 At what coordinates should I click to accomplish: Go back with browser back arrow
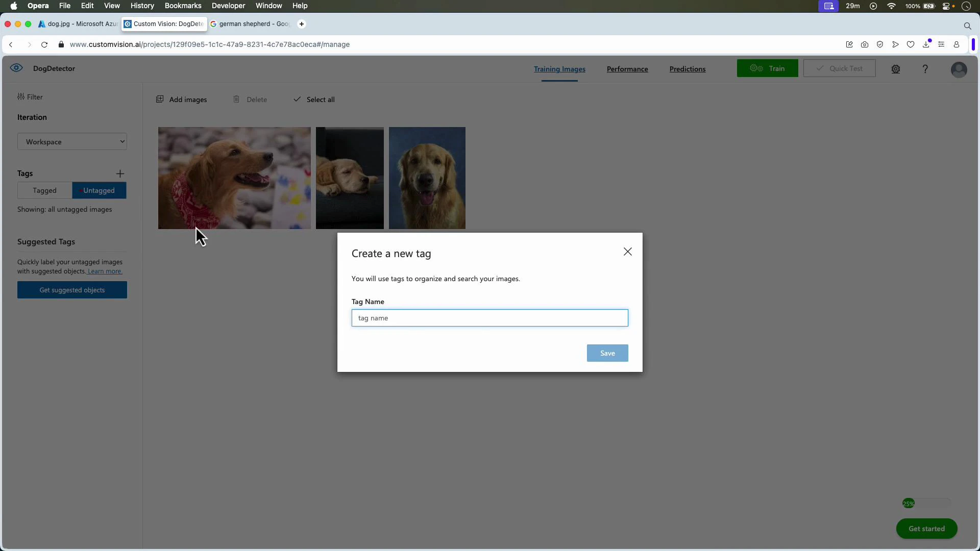[x=11, y=44]
